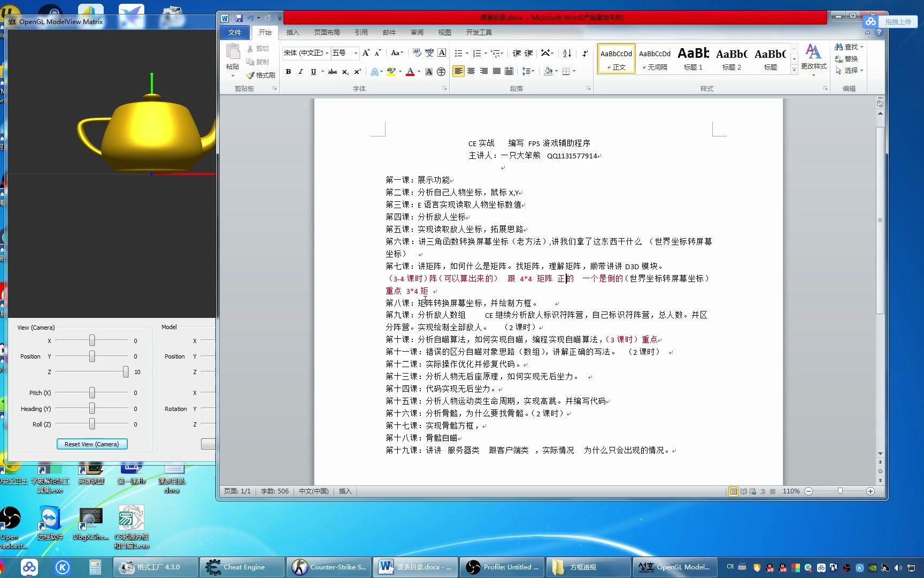Apply subscript formatting
Image resolution: width=924 pixels, height=578 pixels.
click(345, 72)
